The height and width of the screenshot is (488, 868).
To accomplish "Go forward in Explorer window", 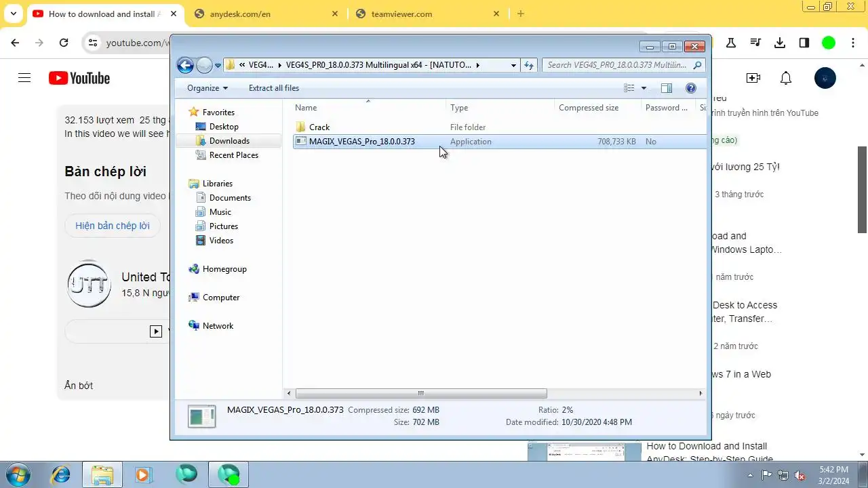I will click(x=204, y=65).
